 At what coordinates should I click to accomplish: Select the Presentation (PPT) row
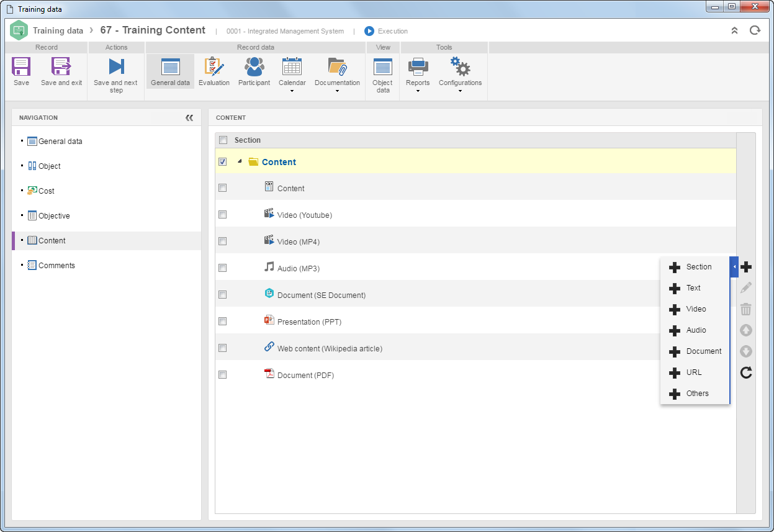tap(475, 322)
